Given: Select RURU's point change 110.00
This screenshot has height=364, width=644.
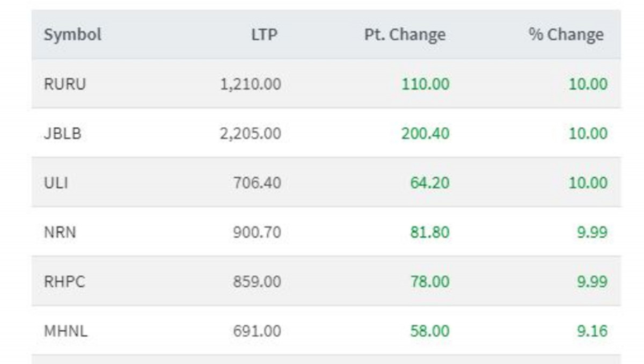Looking at the screenshot, I should point(425,84).
